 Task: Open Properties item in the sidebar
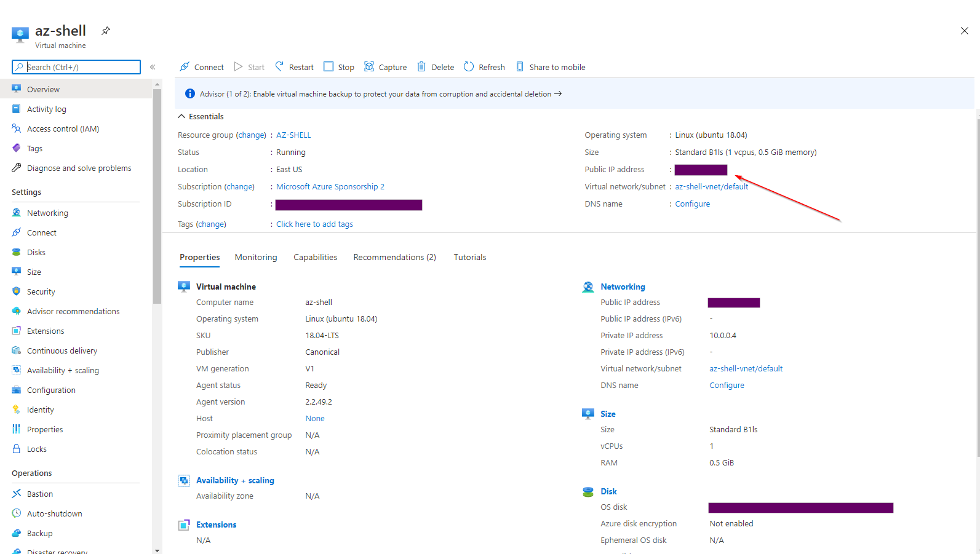(x=45, y=430)
